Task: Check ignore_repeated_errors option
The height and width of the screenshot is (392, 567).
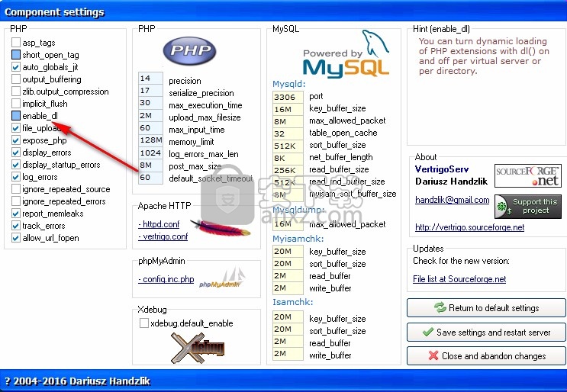Action: point(15,201)
